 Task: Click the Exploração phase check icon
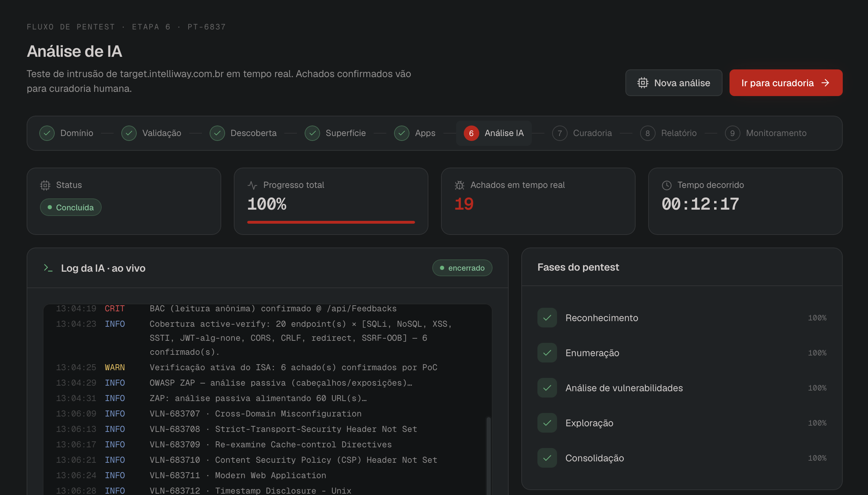click(547, 423)
